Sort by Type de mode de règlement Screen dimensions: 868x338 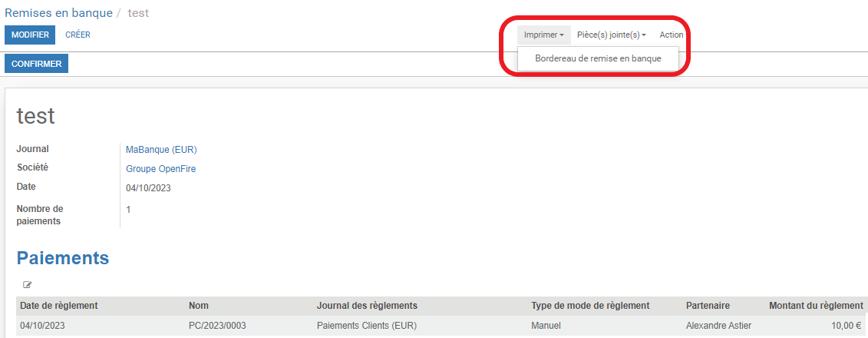590,306
